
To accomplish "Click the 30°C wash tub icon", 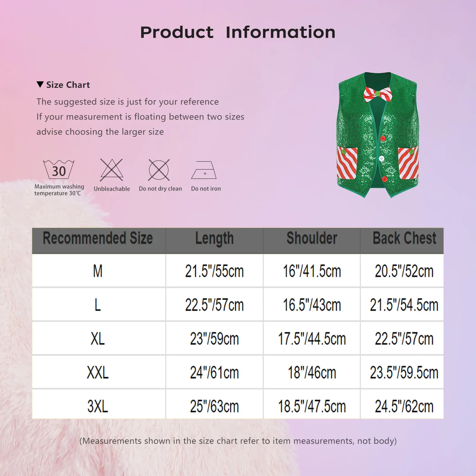I will tap(59, 169).
